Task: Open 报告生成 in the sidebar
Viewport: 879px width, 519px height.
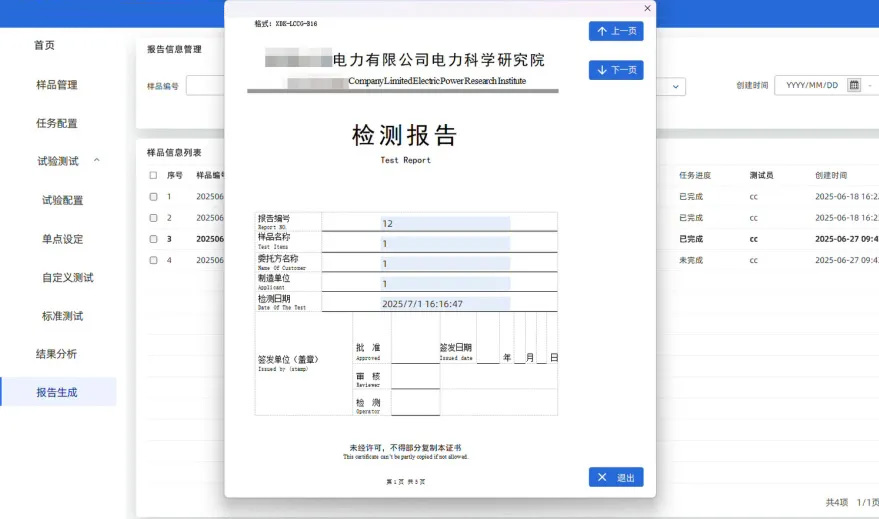Action: [x=58, y=392]
